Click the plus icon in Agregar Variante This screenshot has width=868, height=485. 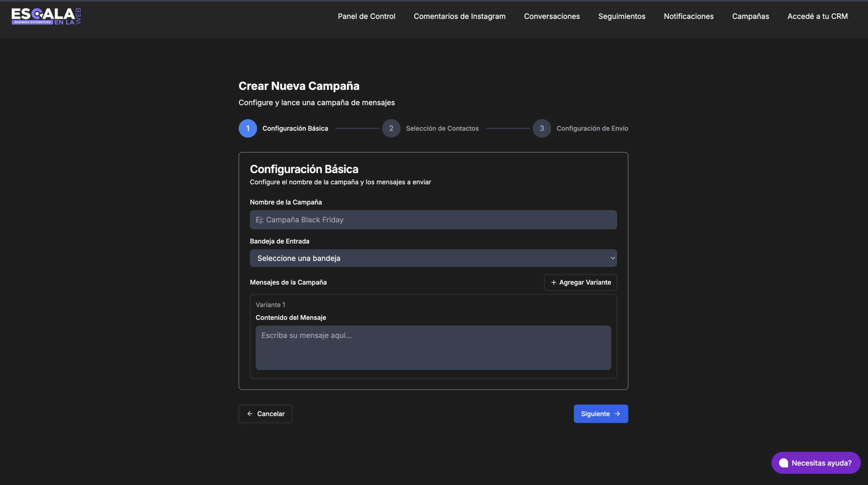tap(554, 282)
